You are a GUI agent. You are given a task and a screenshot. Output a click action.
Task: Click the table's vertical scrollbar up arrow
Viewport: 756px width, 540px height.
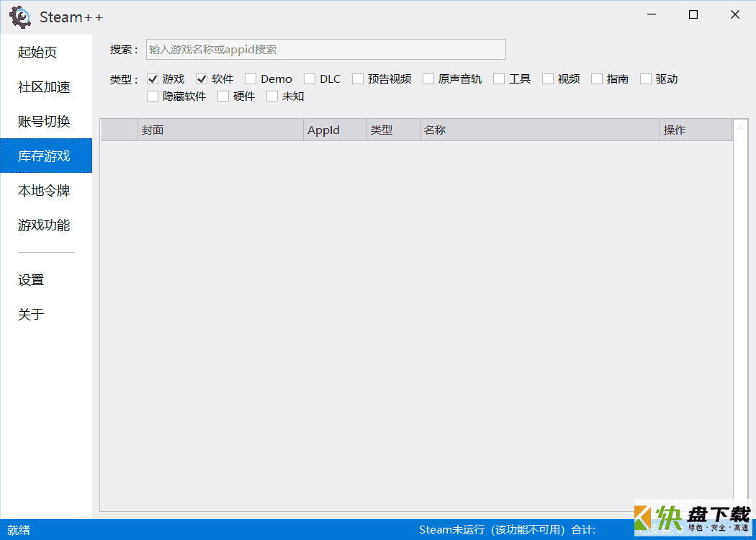coord(740,127)
